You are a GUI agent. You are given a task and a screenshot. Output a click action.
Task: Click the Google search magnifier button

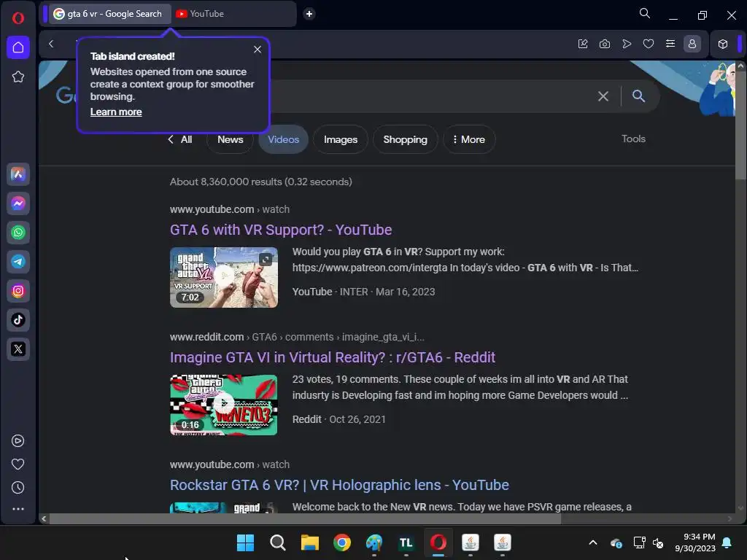[638, 96]
